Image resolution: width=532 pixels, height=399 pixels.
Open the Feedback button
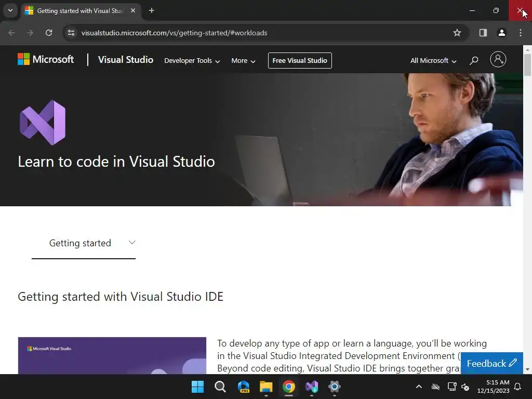point(491,363)
